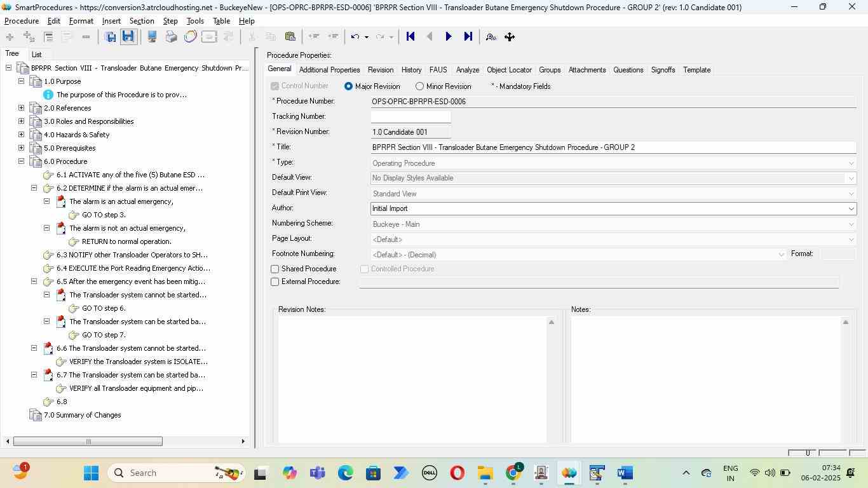This screenshot has width=868, height=488.
Task: Open File Explorer from the taskbar
Action: (485, 473)
